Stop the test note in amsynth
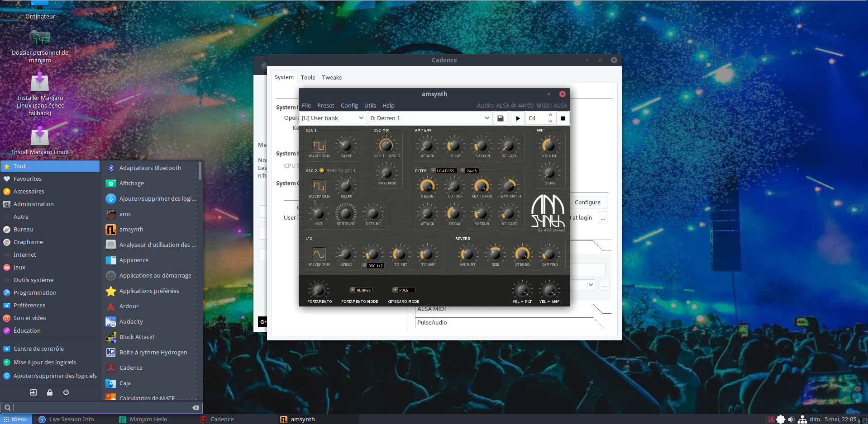 pyautogui.click(x=563, y=118)
